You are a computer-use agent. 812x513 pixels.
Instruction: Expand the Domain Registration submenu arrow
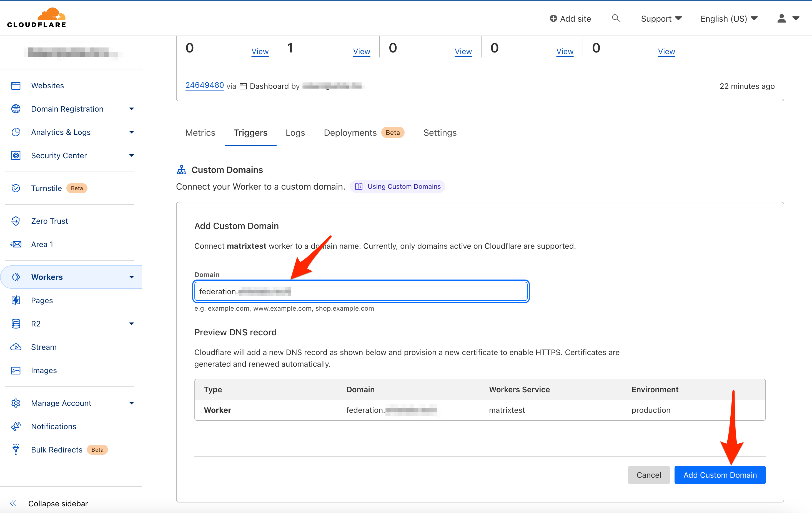point(132,109)
